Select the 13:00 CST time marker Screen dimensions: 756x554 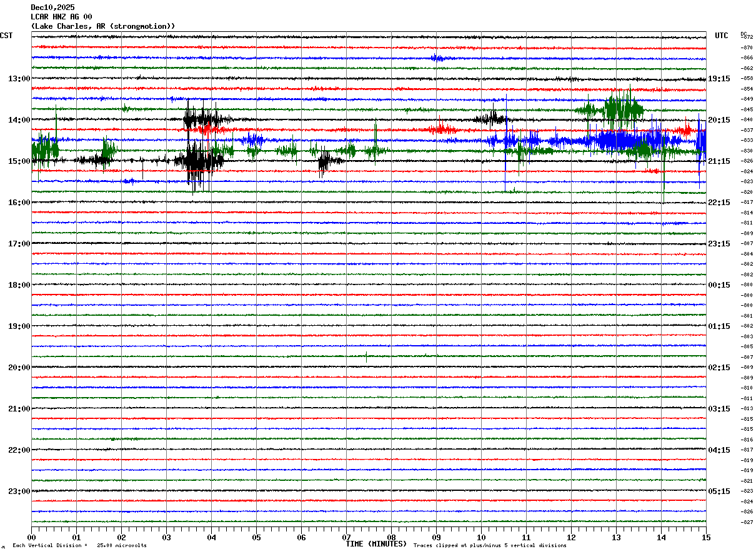point(19,79)
